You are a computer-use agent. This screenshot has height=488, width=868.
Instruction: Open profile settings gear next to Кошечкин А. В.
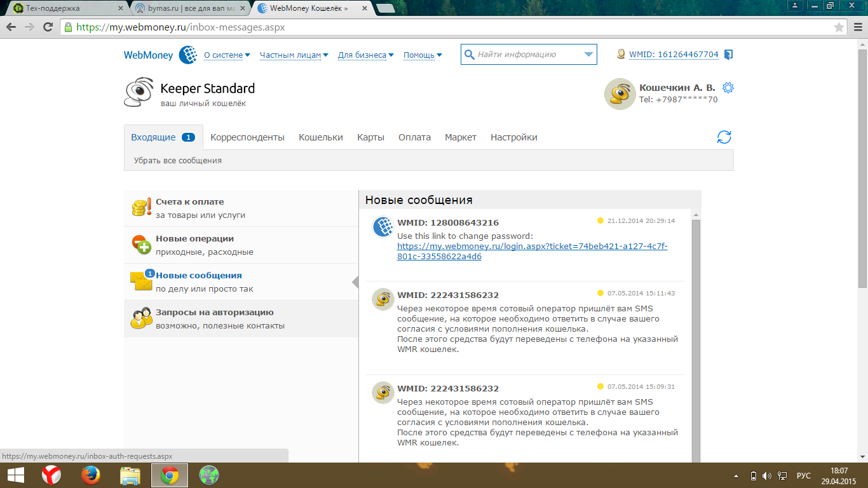tap(728, 88)
